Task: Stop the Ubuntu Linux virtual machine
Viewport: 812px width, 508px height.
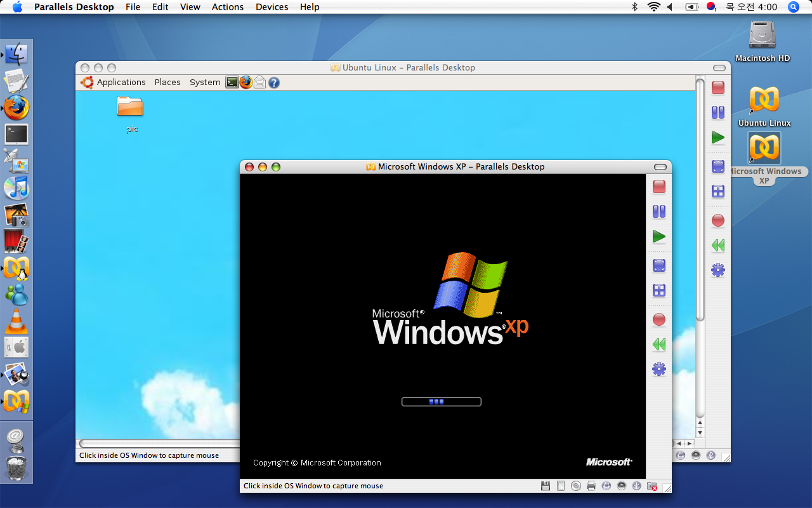Action: (718, 88)
